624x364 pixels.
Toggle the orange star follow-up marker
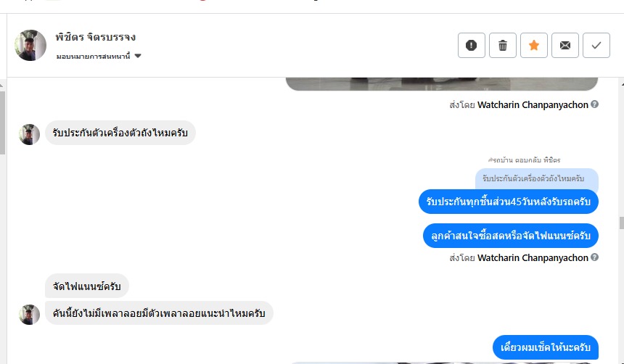533,46
